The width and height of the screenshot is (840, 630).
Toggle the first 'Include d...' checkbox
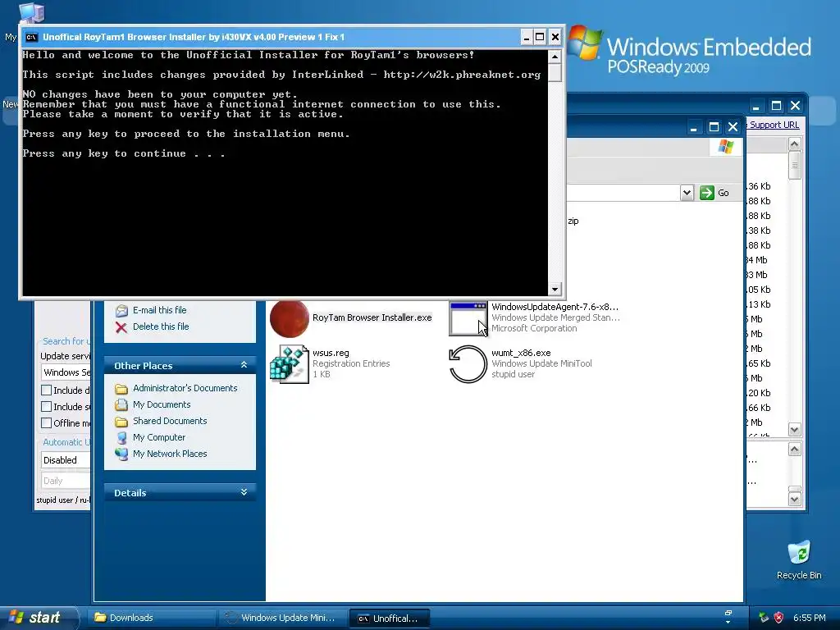(x=47, y=390)
